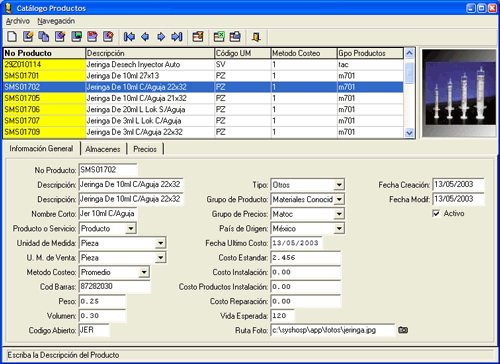500x364 pixels.
Task: Click the Peso field showing 0.25
Action: [x=102, y=301]
